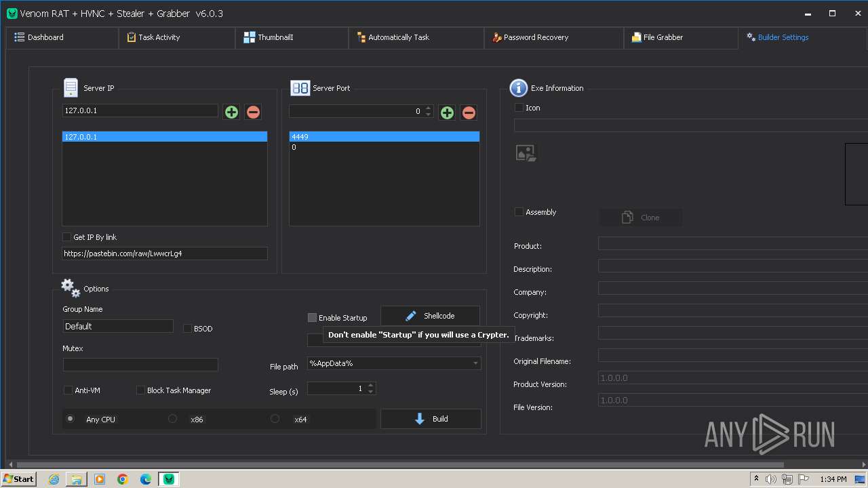Image resolution: width=868 pixels, height=488 pixels.
Task: Click the Copyright field
Action: coord(733,312)
